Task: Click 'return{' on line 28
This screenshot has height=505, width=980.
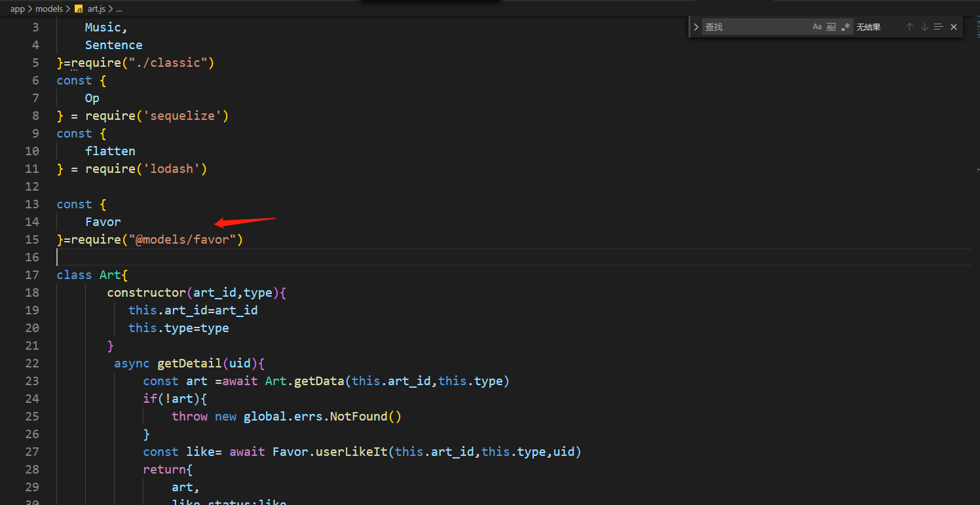Action: [x=168, y=469]
